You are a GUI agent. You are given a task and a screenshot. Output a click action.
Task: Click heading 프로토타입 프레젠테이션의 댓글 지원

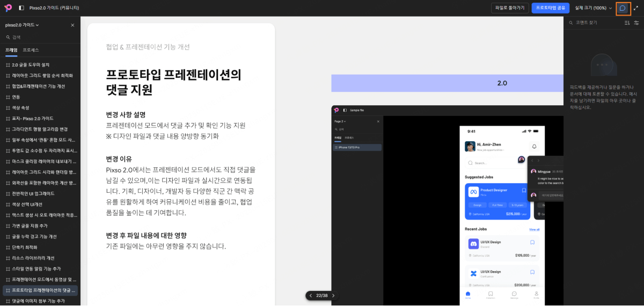coord(173,82)
